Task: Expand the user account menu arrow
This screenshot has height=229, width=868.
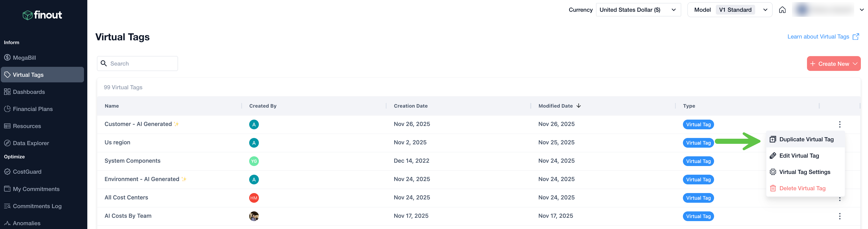Action: (x=862, y=10)
